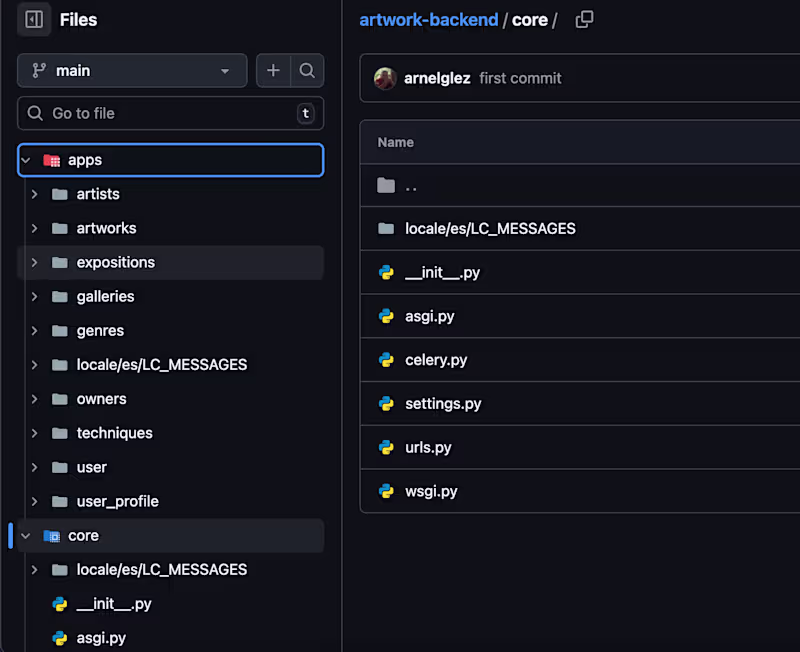Open the first commit message link
800x652 pixels.
pyautogui.click(x=520, y=78)
